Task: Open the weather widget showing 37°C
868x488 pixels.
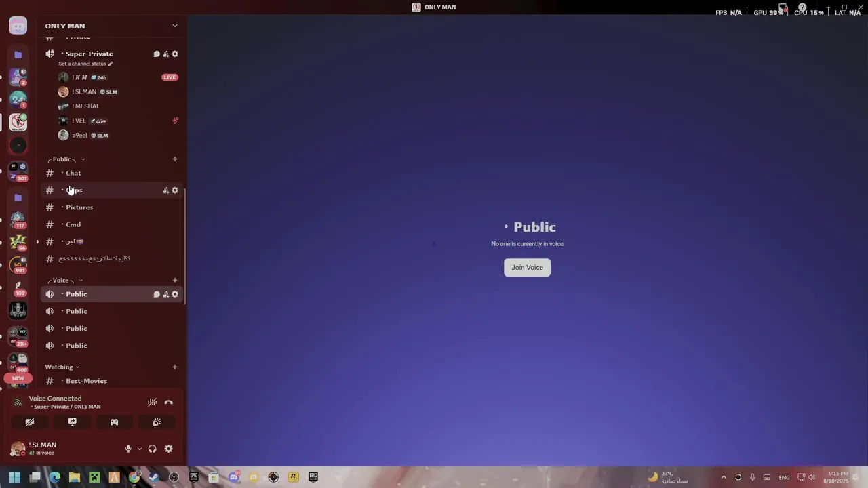Action: tap(668, 477)
